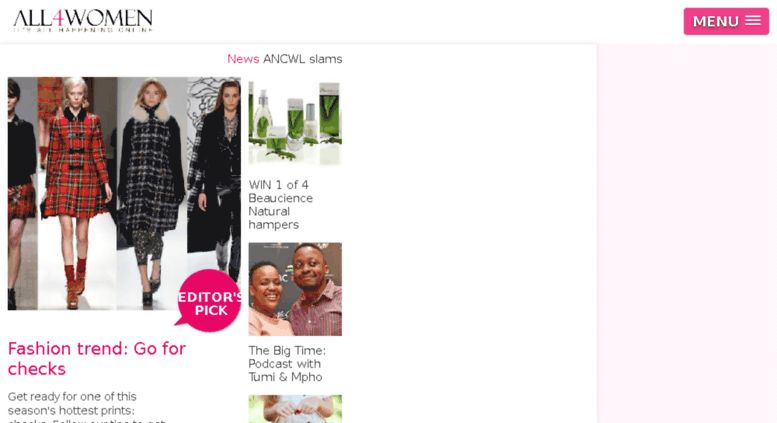Open the MENU button

(x=726, y=21)
